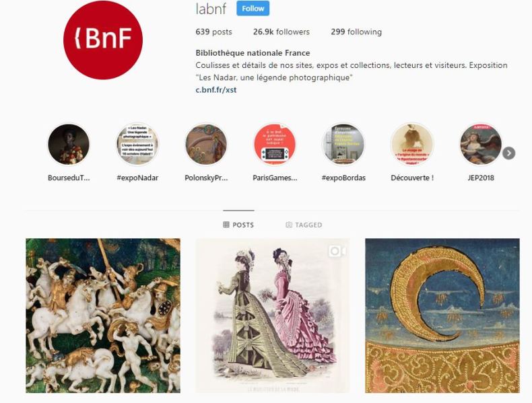Open the #expoNadar story highlight
532x403 pixels.
pyautogui.click(x=137, y=145)
